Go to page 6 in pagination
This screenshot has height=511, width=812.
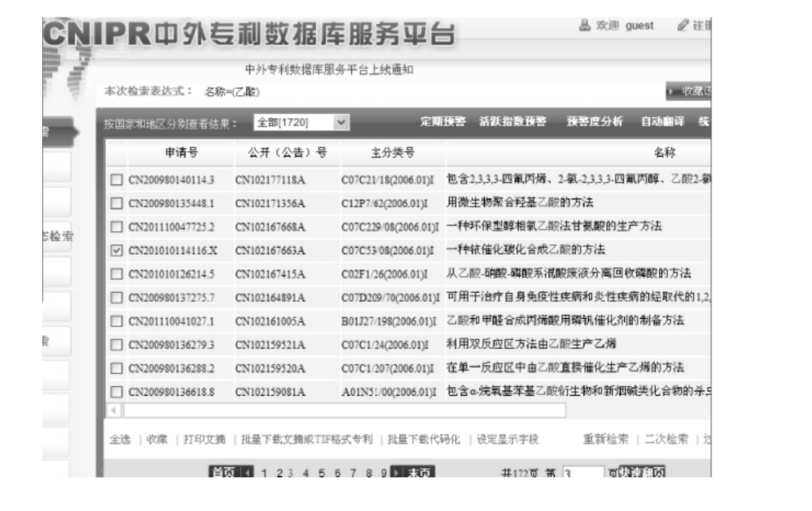pos(337,473)
